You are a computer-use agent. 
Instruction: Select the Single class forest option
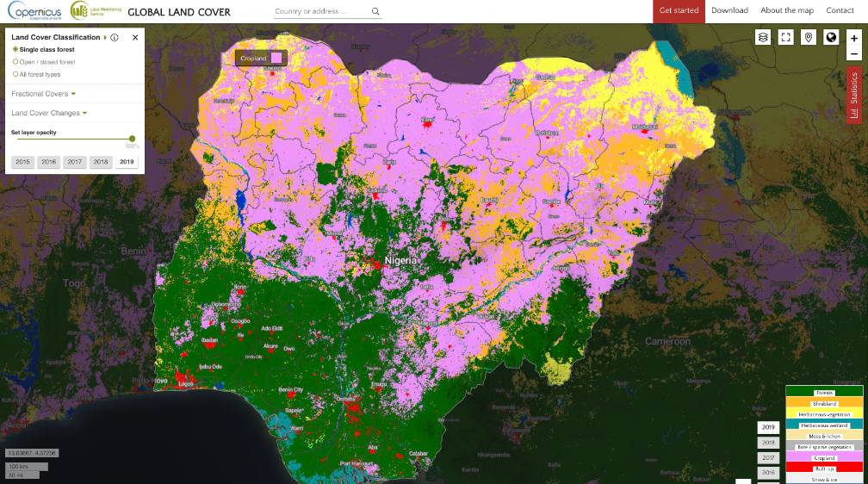[x=15, y=50]
